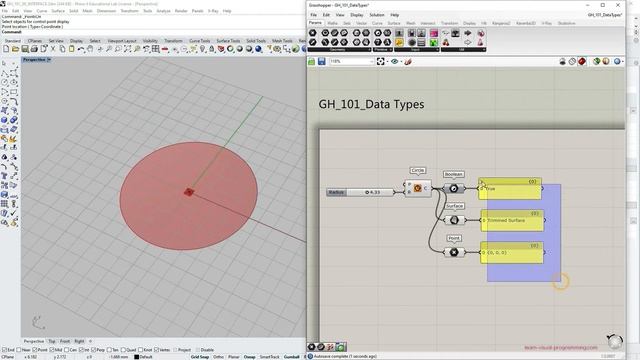Click the Surface parameter component on canvas

pos(454,220)
